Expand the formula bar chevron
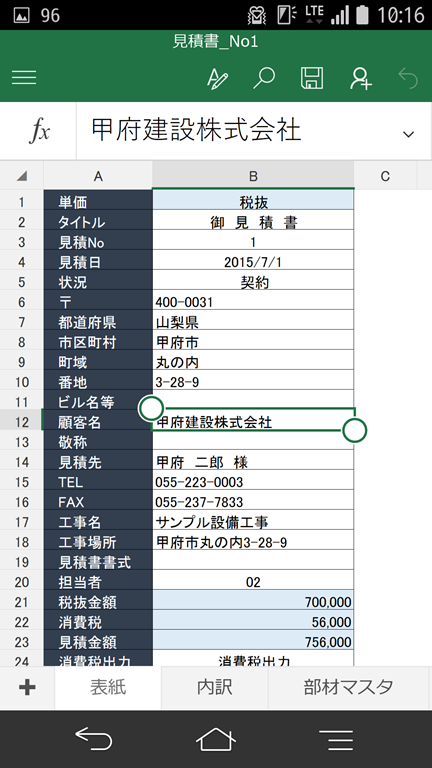The height and width of the screenshot is (768, 432). click(408, 134)
